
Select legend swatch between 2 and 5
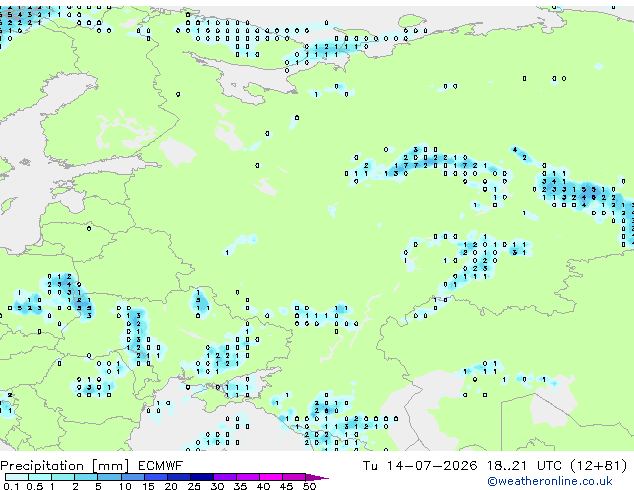click(86, 477)
